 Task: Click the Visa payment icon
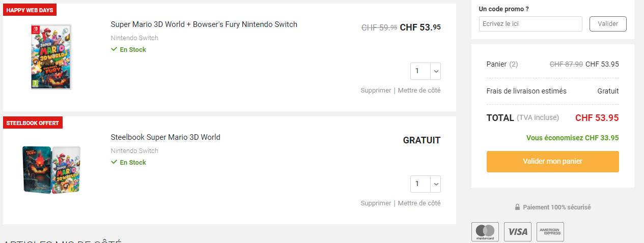(518, 231)
